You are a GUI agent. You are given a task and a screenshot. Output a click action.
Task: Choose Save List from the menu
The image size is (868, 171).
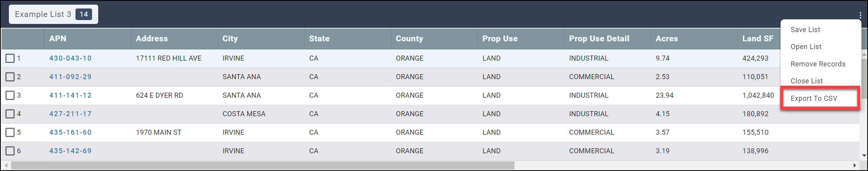pyautogui.click(x=805, y=30)
